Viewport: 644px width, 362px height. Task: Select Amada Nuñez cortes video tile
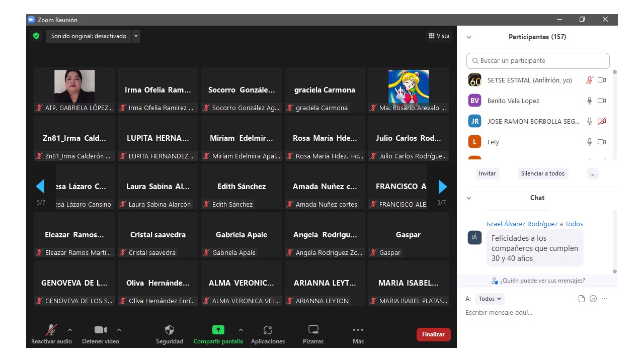click(325, 187)
